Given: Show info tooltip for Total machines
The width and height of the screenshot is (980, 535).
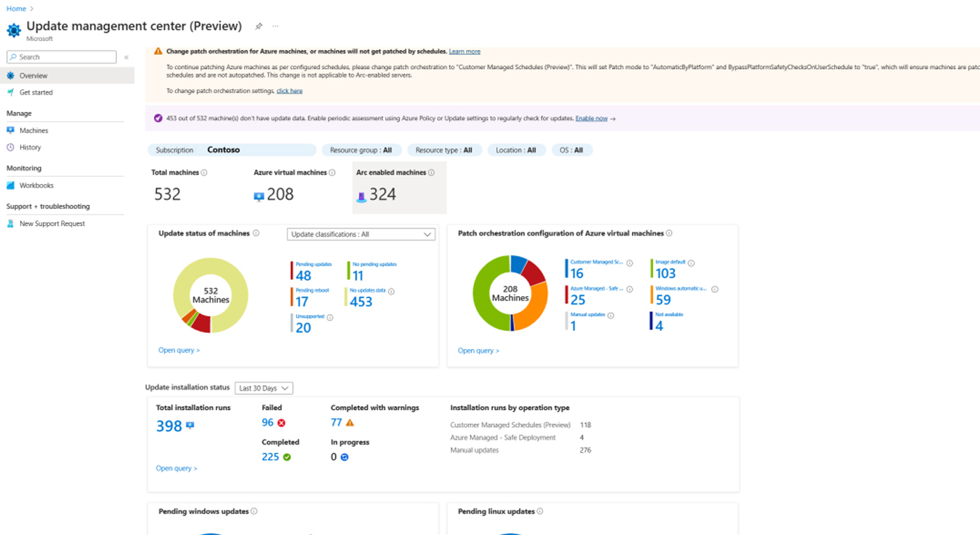Looking at the screenshot, I should pos(204,173).
